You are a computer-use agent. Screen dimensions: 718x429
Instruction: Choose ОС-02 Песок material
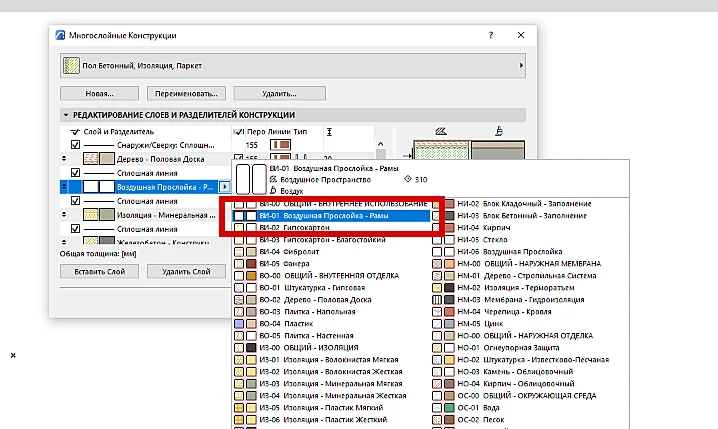tap(530, 419)
